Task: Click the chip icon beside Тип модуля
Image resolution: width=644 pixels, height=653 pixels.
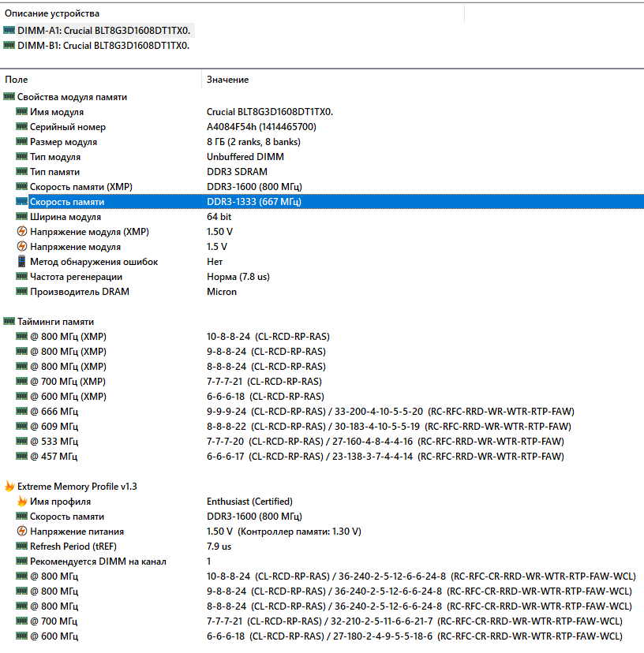Action: point(21,156)
